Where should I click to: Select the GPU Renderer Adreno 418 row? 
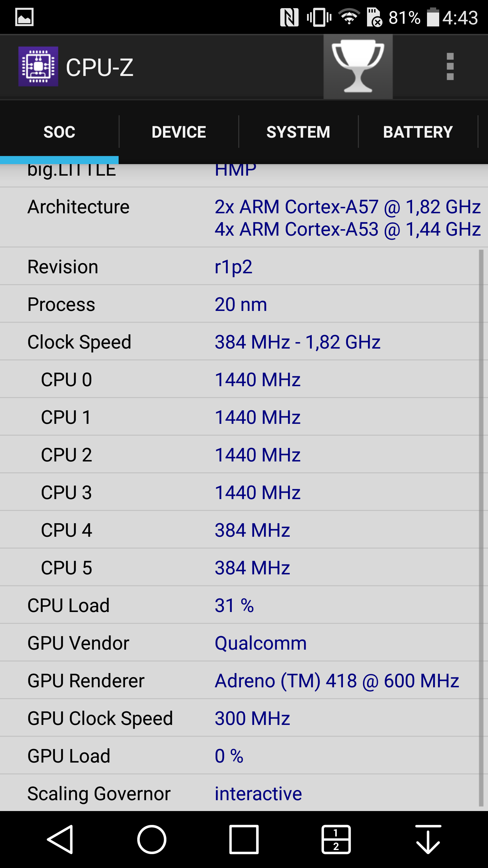244,680
